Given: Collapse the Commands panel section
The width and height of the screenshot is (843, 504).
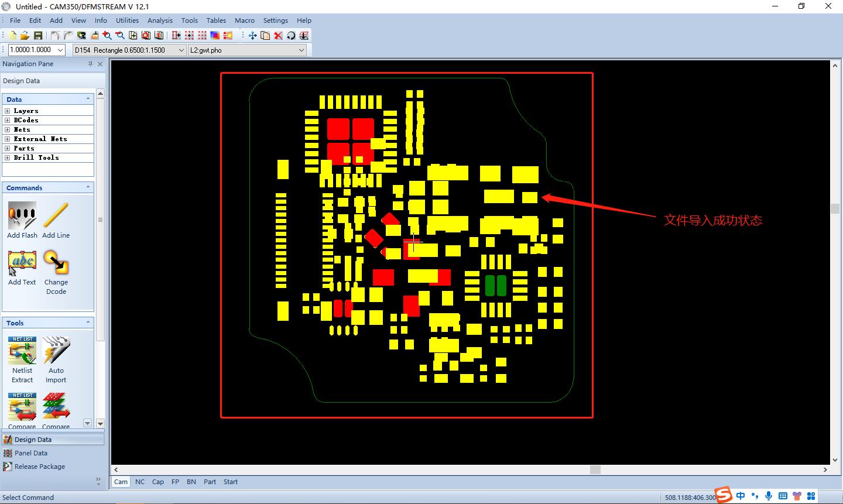Looking at the screenshot, I should 88,187.
